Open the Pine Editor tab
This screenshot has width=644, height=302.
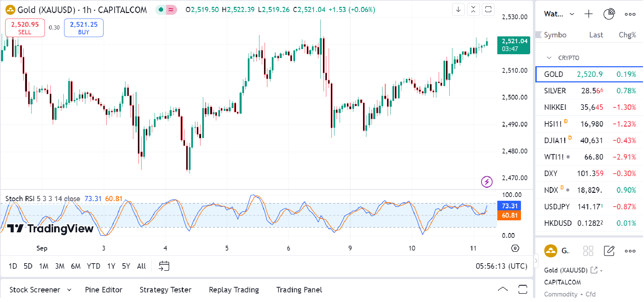point(104,290)
